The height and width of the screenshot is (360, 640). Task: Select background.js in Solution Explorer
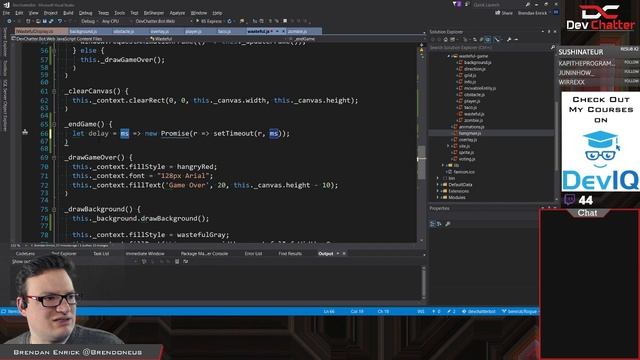tap(477, 62)
